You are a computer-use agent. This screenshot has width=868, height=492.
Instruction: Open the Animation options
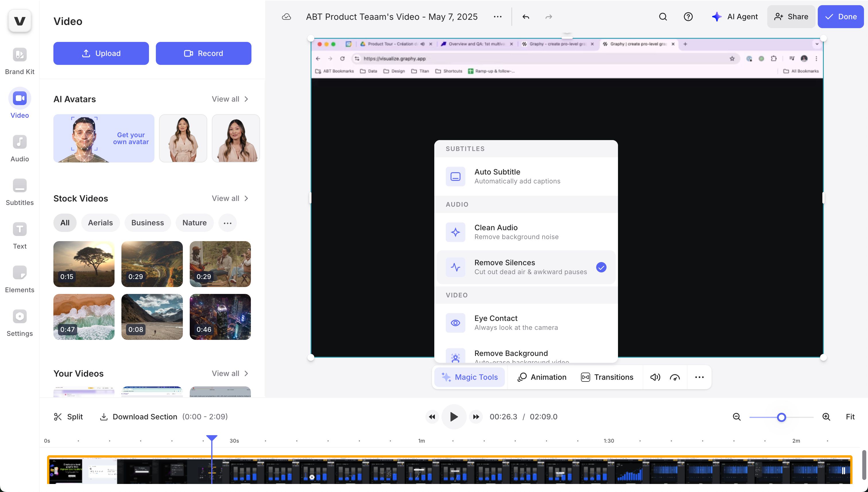(542, 377)
